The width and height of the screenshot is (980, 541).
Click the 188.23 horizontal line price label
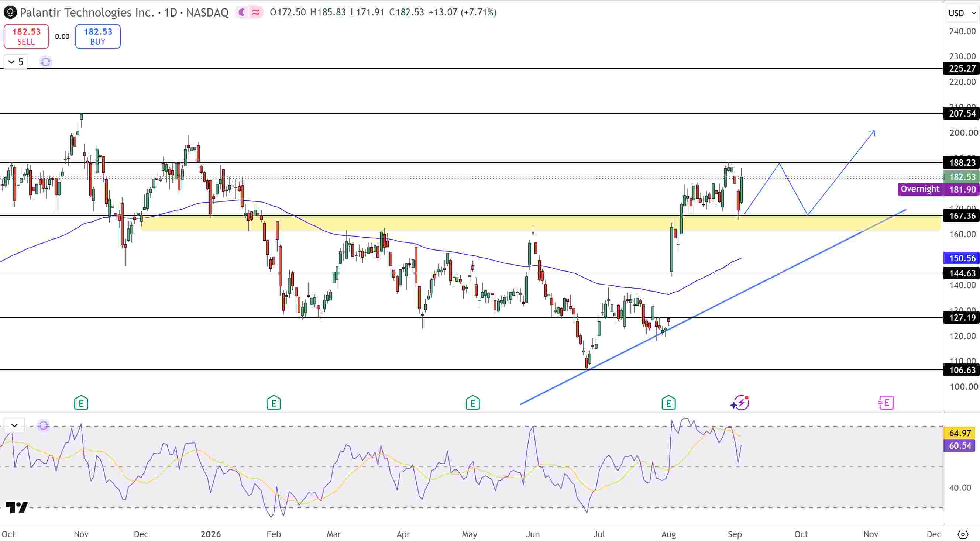[x=962, y=163]
